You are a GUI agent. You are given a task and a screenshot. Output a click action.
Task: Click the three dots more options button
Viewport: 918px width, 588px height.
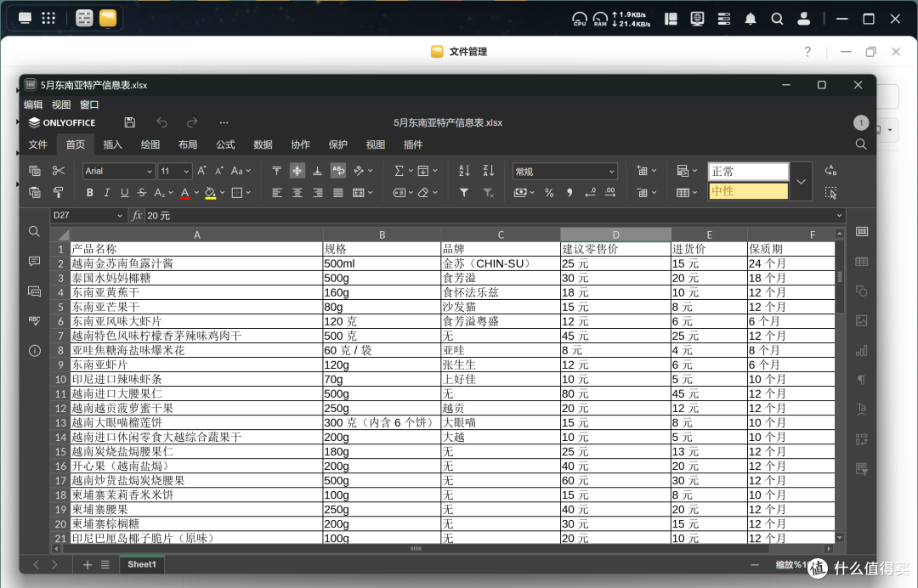click(x=224, y=123)
